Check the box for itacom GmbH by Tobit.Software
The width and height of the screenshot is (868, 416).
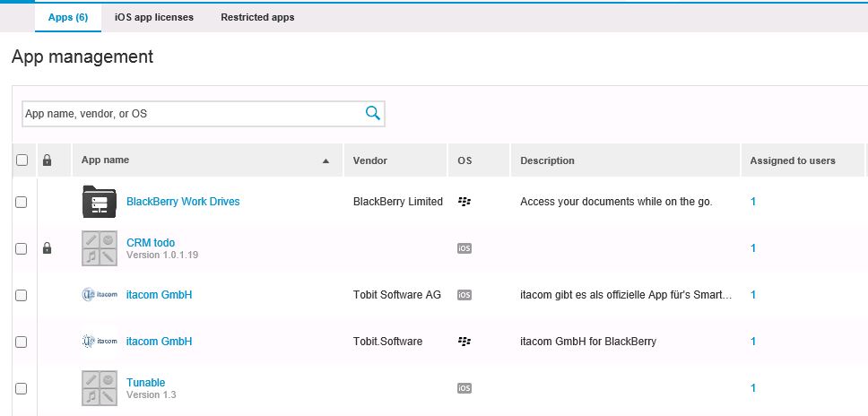[21, 342]
